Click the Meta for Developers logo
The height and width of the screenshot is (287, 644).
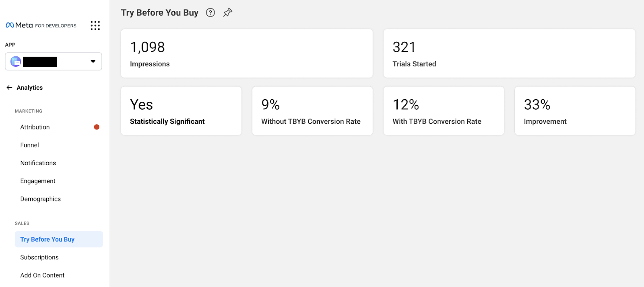point(41,25)
